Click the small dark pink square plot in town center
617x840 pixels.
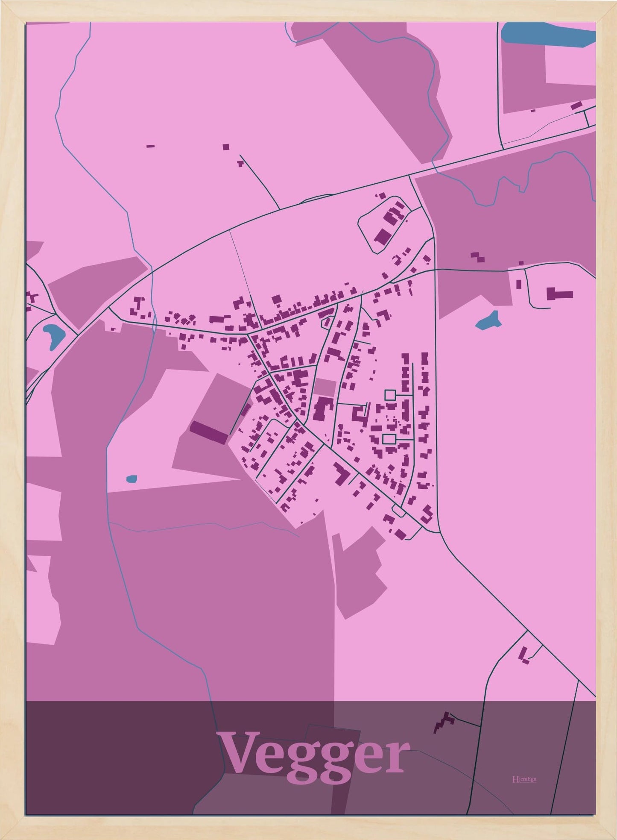[325, 388]
